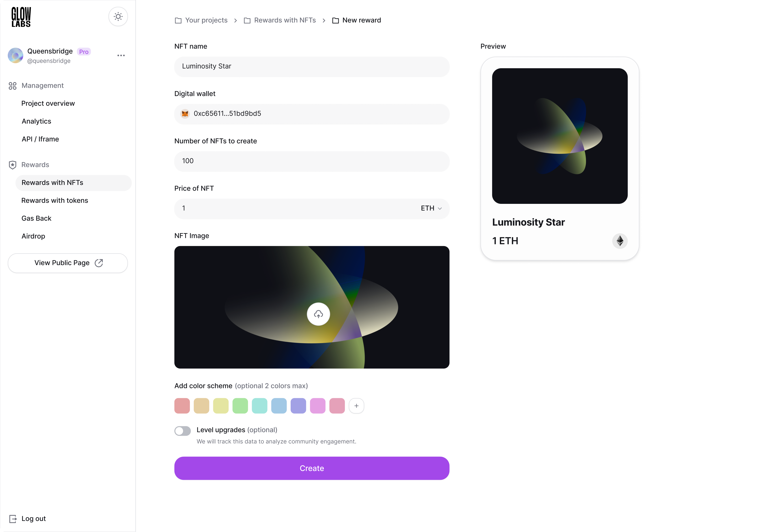This screenshot has width=775, height=532.
Task: Click the Ethereum icon on the preview card
Action: 620,241
